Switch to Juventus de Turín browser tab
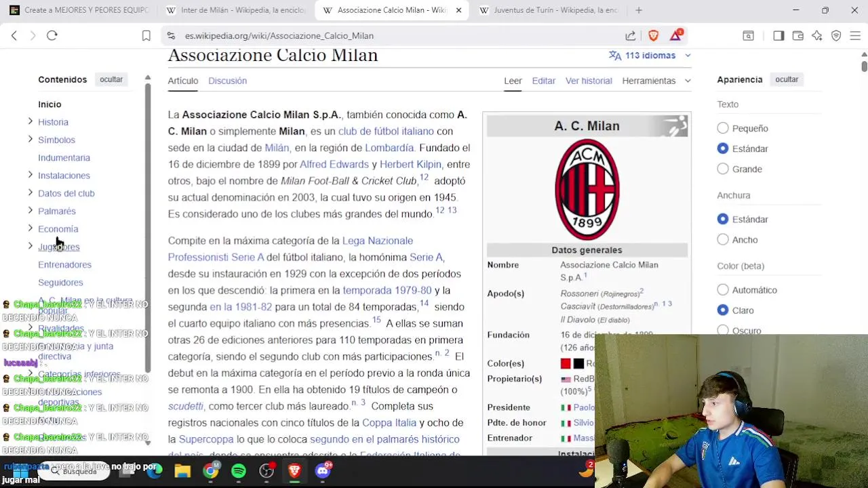The image size is (868, 488). coord(548,10)
